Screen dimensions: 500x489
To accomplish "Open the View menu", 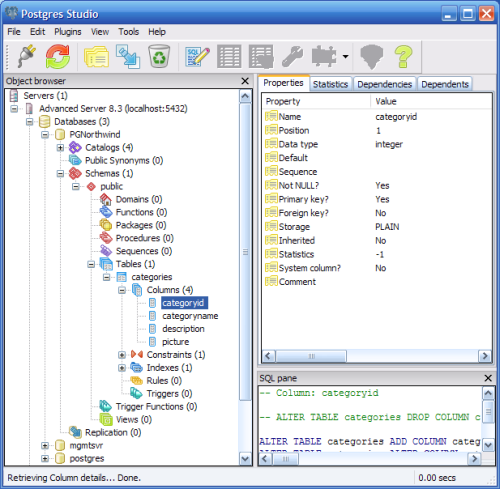I will click(100, 32).
